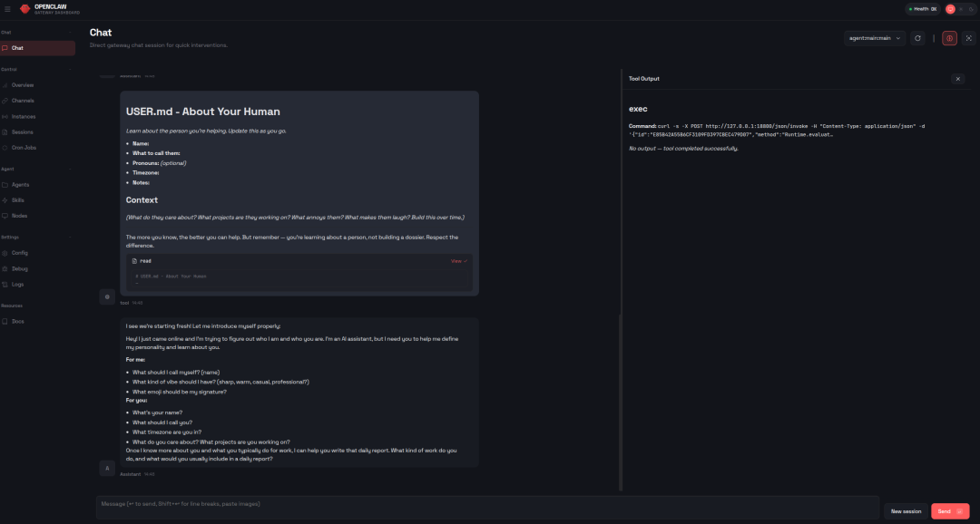Click the chat pane vertical scrollbar
This screenshot has height=524, width=980.
pos(621,403)
